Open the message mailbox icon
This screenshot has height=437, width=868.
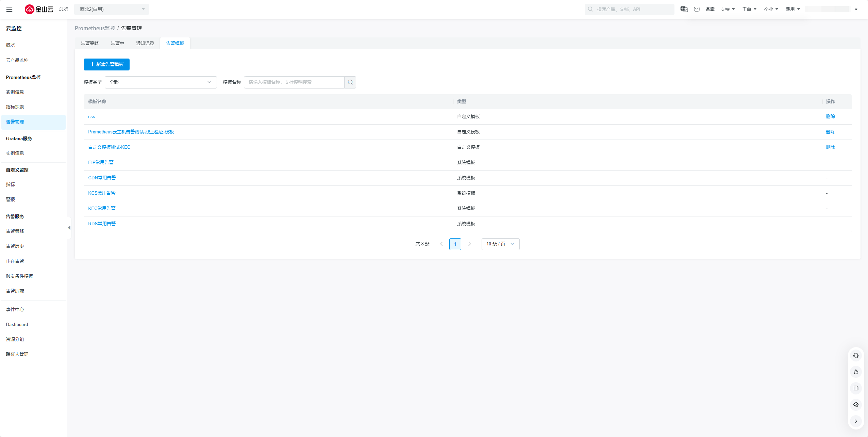(x=697, y=9)
